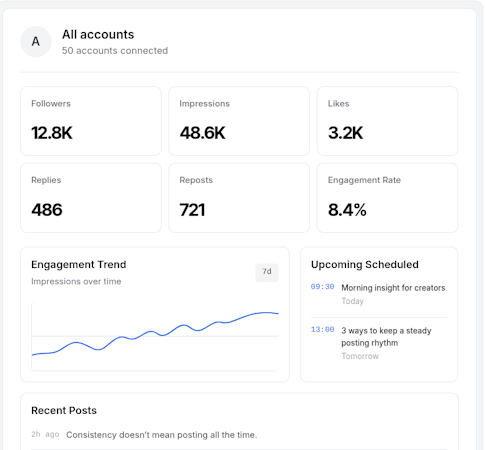Click the All accounts avatar icon
This screenshot has width=485, height=450.
click(x=36, y=42)
